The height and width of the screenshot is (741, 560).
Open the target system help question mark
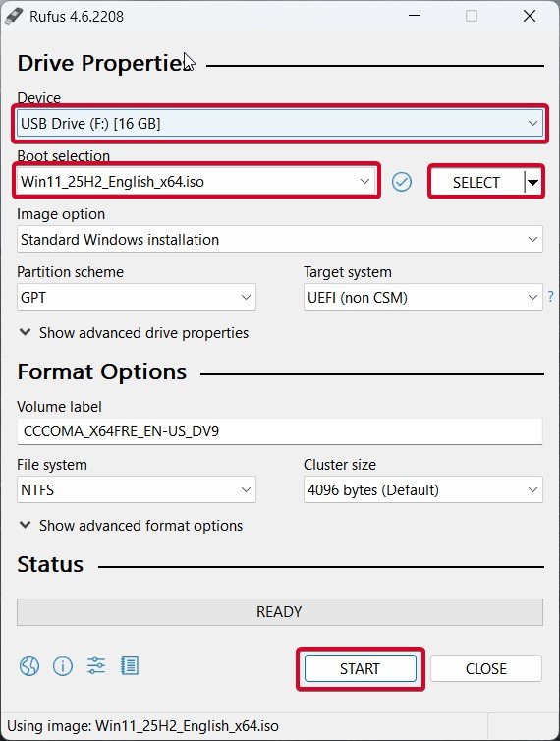coord(550,297)
